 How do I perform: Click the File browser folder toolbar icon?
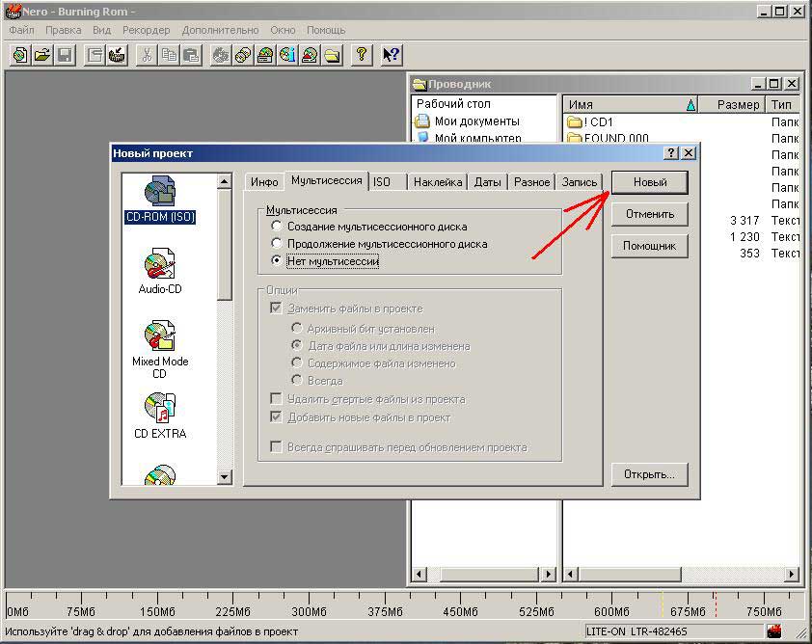(x=332, y=54)
